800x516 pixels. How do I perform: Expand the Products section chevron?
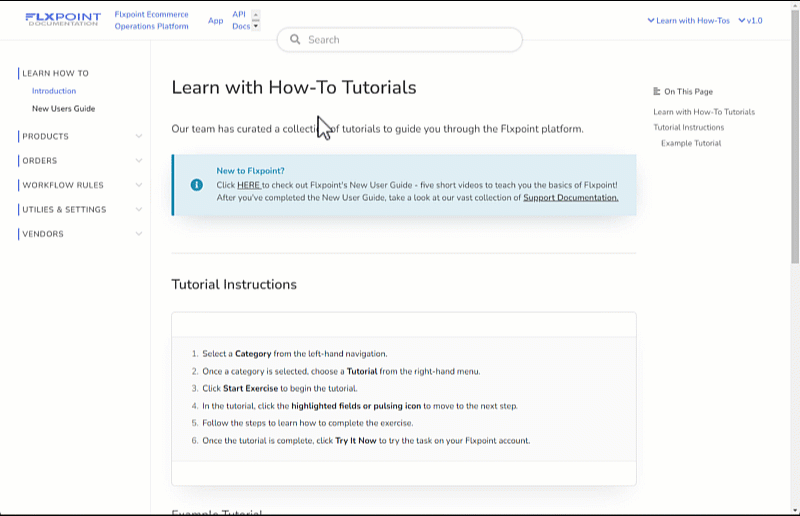[139, 136]
